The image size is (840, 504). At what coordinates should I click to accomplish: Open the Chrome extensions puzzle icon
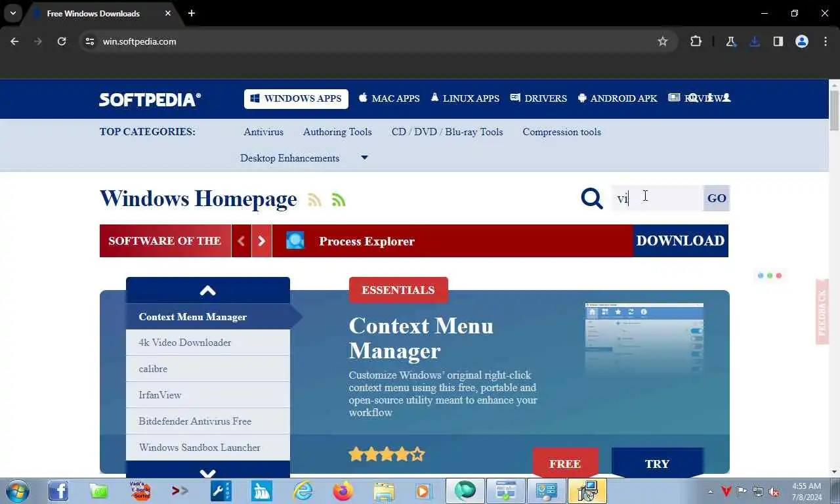click(696, 41)
